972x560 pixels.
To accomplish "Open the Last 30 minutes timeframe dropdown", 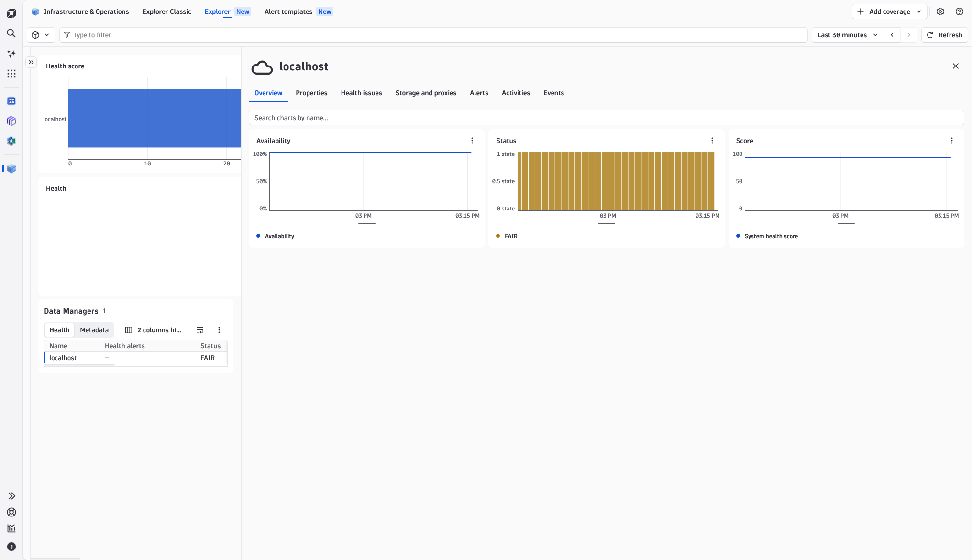I will pyautogui.click(x=847, y=35).
